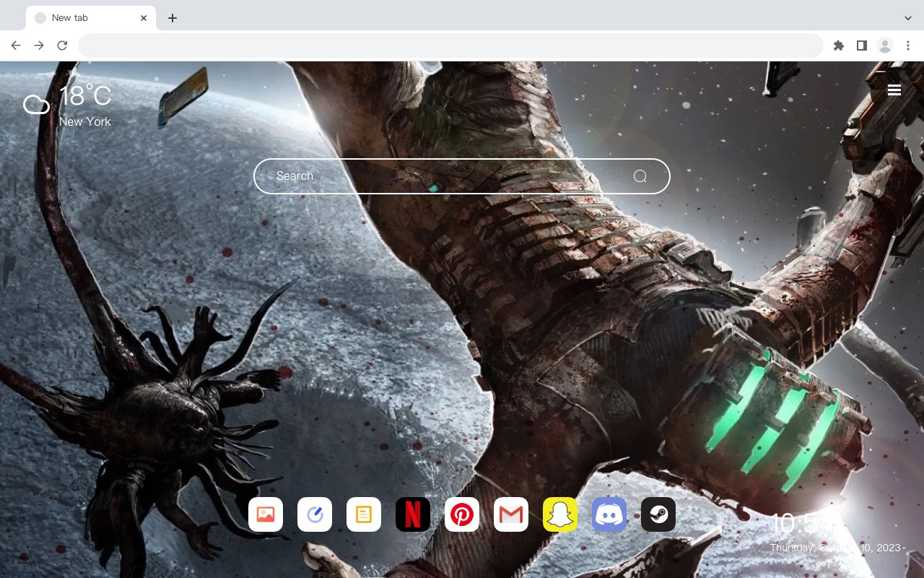The image size is (924, 578).
Task: Click the New York location label
Action: [x=85, y=121]
